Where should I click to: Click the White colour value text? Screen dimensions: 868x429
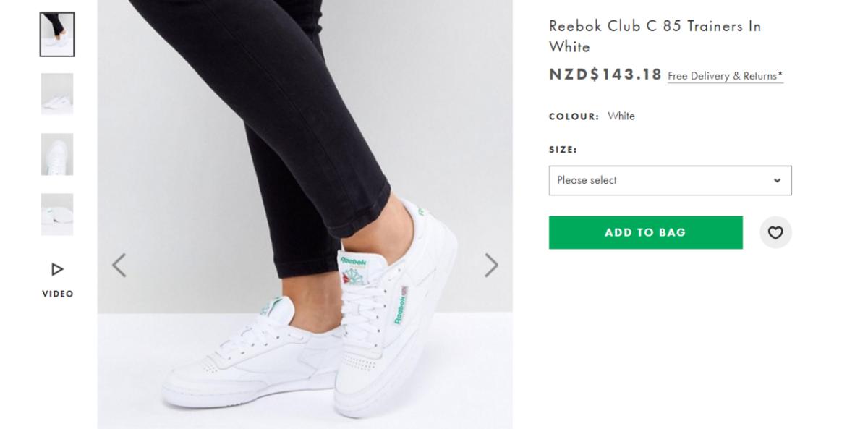pos(621,116)
